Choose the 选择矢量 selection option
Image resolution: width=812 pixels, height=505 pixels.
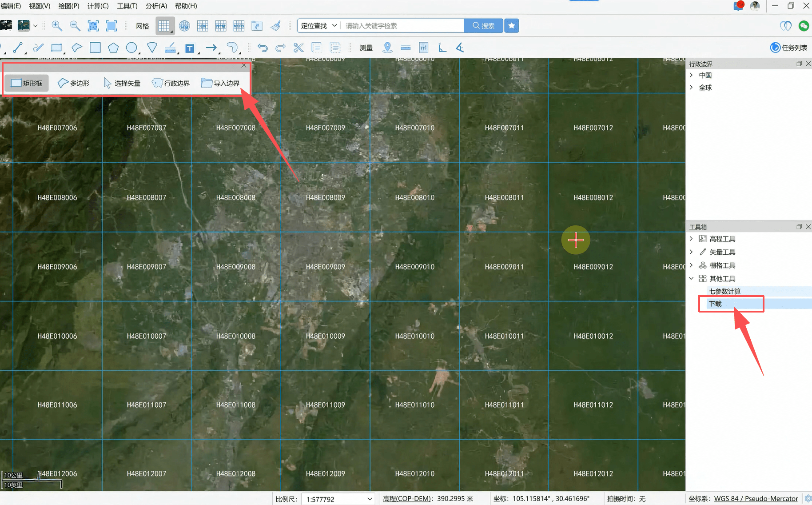click(122, 83)
